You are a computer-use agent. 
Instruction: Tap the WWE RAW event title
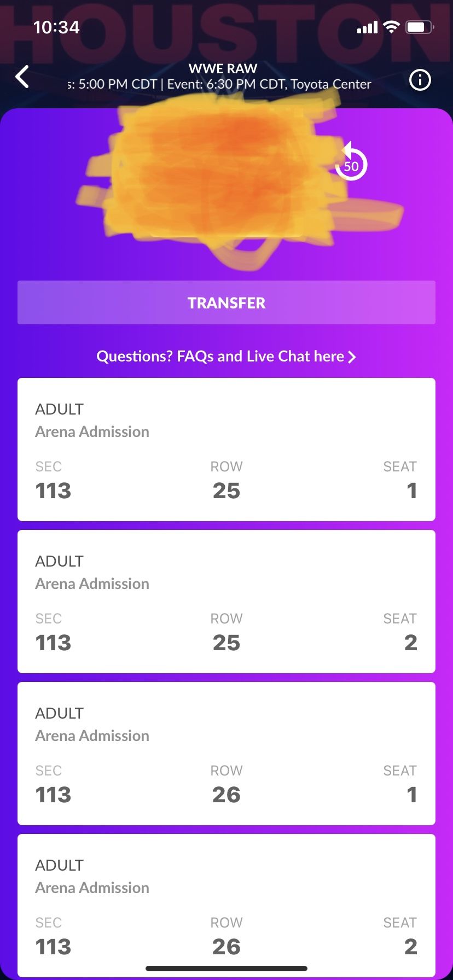pos(223,68)
